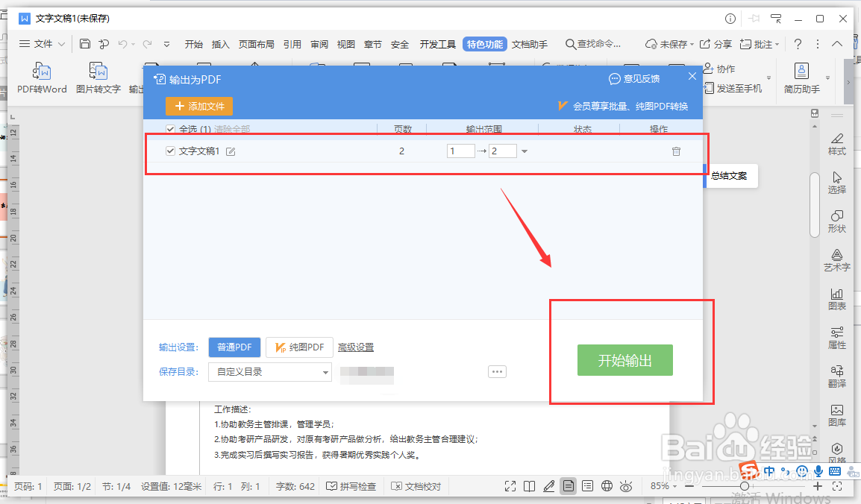861x504 pixels.
Task: Select the 选择 sidebar tool
Action: [837, 183]
